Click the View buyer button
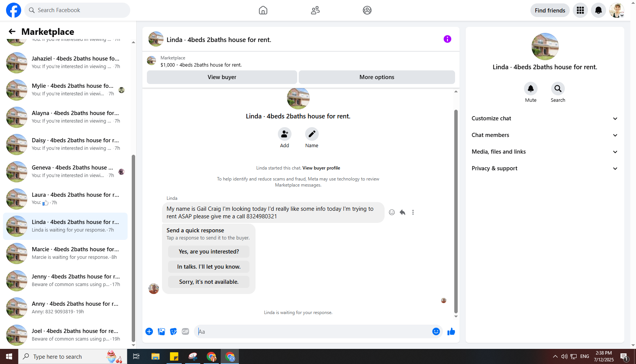 pos(222,77)
